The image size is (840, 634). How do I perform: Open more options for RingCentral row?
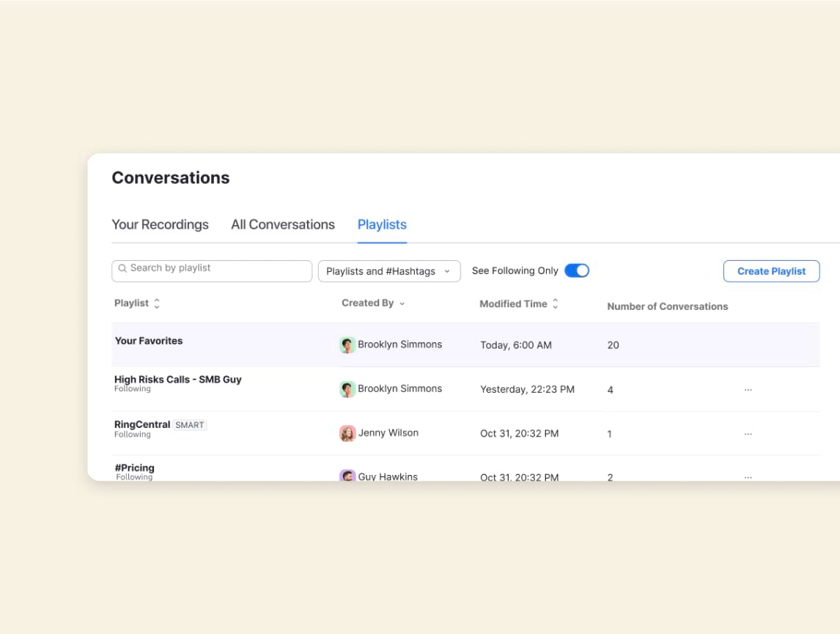click(x=748, y=434)
